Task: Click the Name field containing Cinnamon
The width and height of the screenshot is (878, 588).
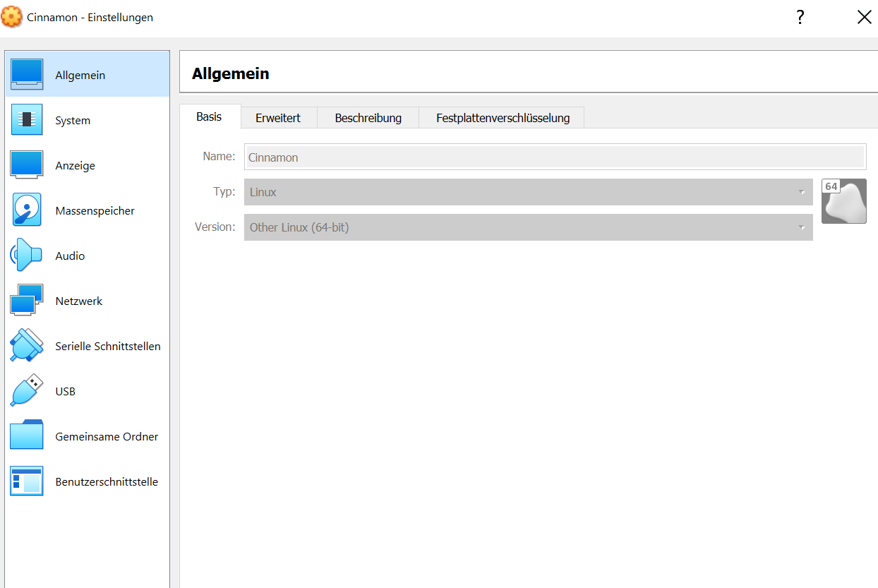Action: tap(555, 157)
